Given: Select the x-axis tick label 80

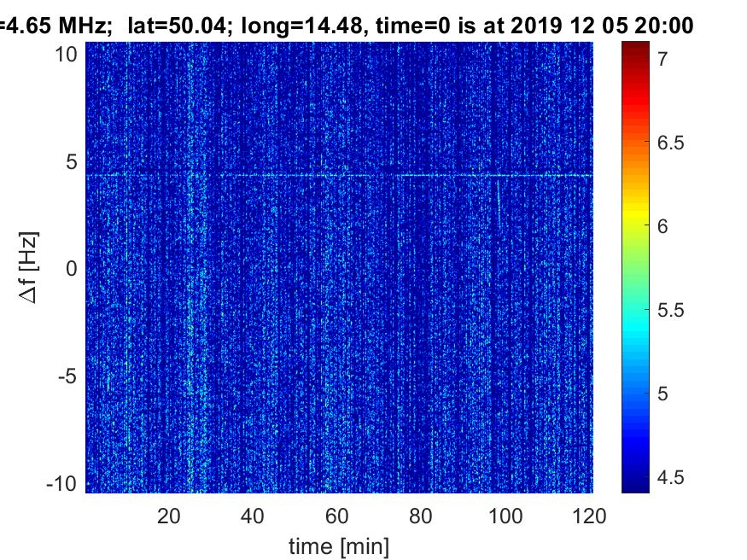Looking at the screenshot, I should [x=422, y=516].
